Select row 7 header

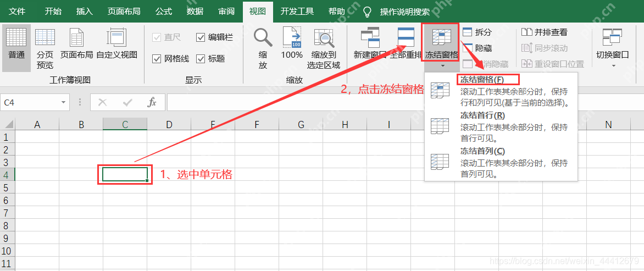[x=7, y=213]
